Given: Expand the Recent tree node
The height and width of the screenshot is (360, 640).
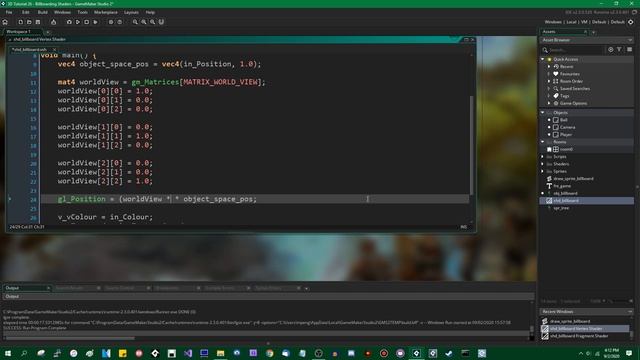Looking at the screenshot, I should tap(549, 67).
